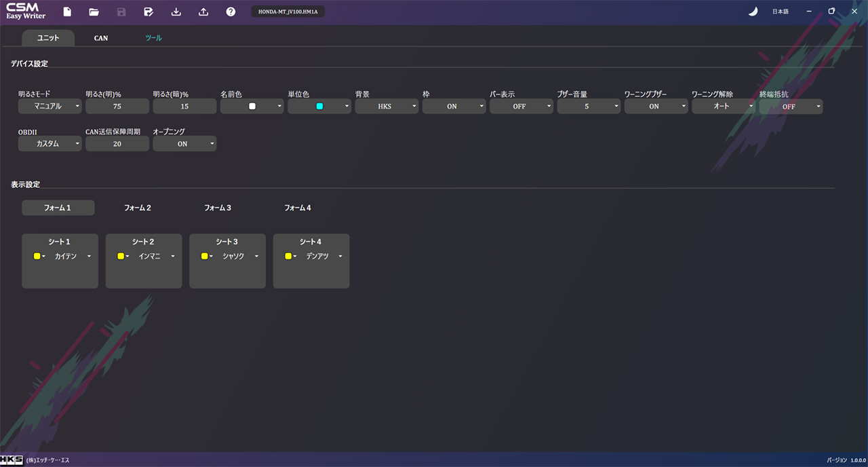Open help via question mark icon
The width and height of the screenshot is (868, 467).
[231, 12]
